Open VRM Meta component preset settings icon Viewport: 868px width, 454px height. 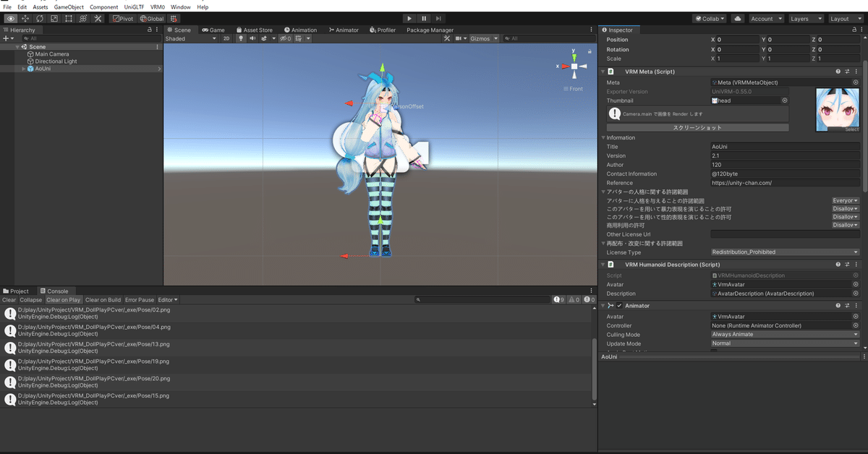tap(847, 72)
